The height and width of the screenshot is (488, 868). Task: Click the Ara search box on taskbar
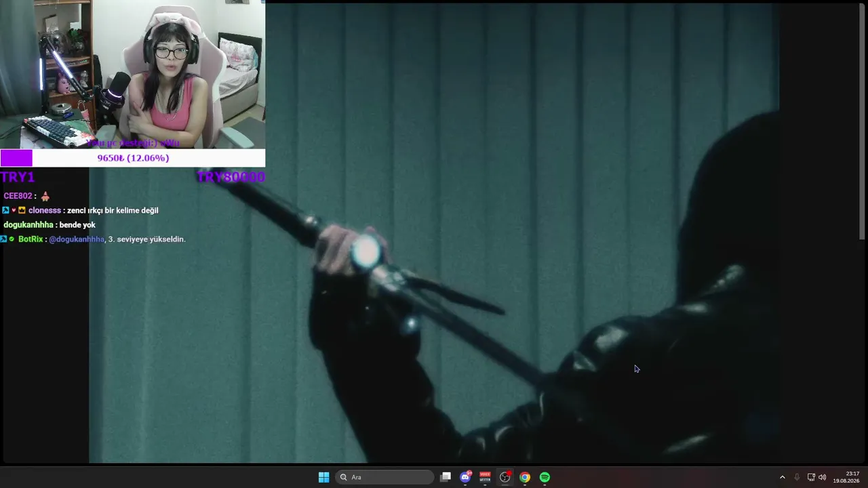point(385,477)
